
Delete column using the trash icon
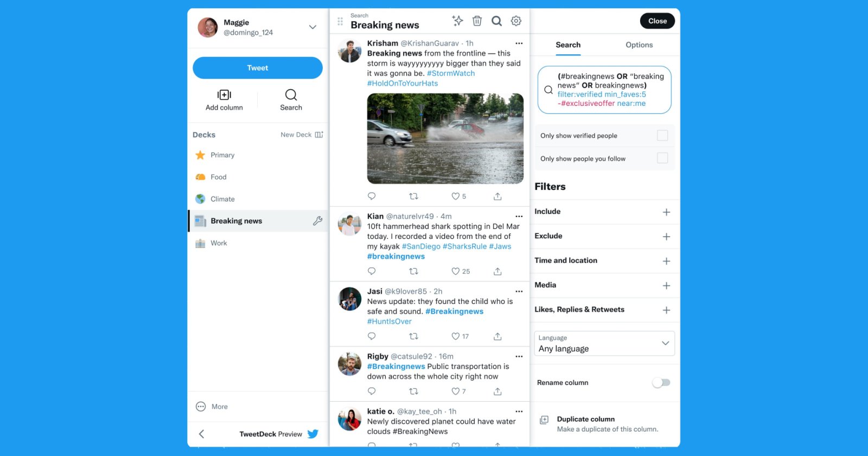[x=477, y=21]
